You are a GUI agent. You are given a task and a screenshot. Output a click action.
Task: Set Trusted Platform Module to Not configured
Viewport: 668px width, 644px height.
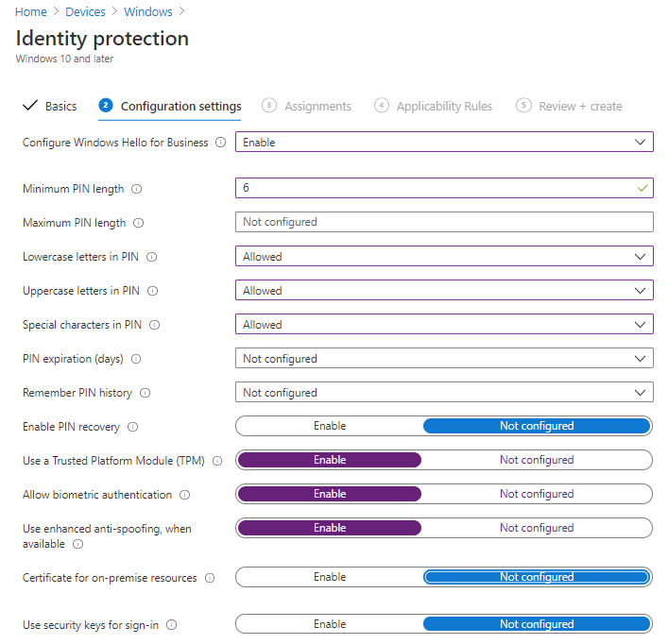[x=536, y=460]
